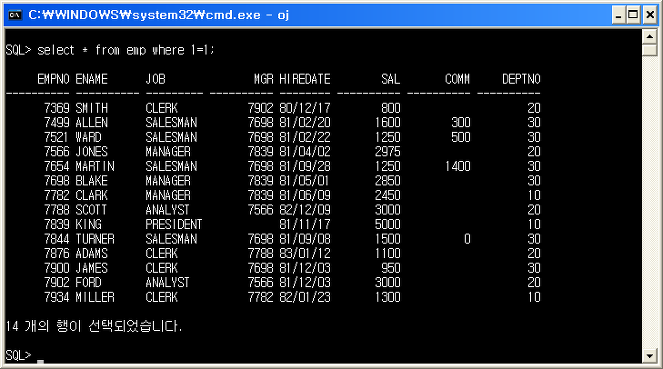663x369 pixels.
Task: Click the MGR column header
Action: pos(263,79)
